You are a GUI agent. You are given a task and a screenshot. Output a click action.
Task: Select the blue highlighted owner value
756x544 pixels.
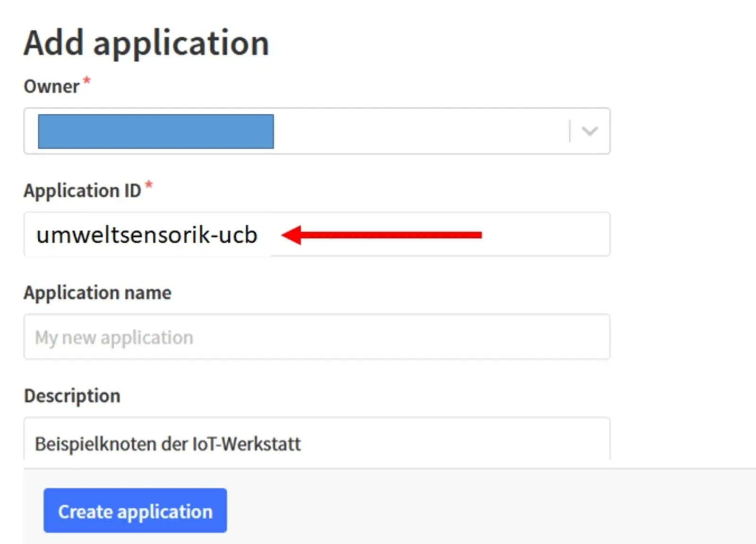pos(155,131)
